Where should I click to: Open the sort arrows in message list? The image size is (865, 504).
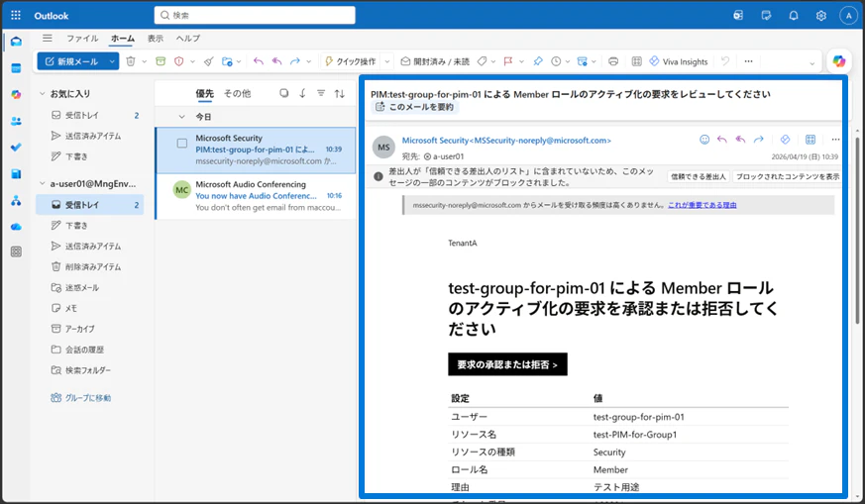pyautogui.click(x=340, y=93)
